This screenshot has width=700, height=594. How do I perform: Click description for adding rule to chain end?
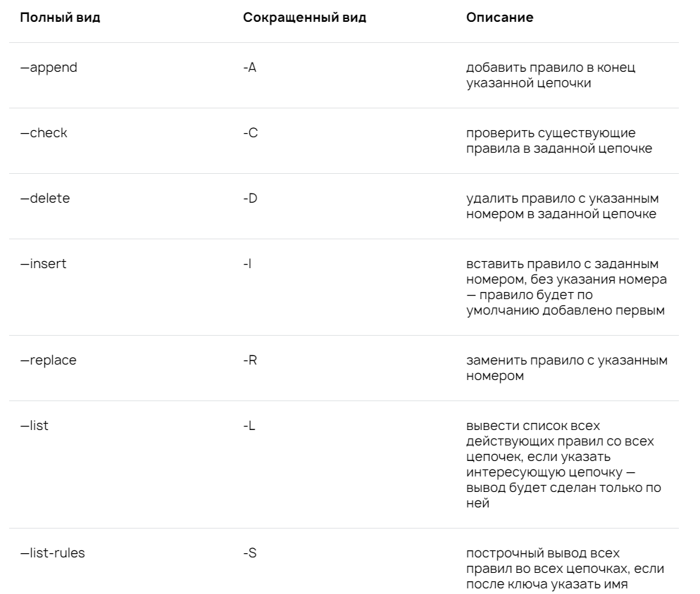point(551,75)
